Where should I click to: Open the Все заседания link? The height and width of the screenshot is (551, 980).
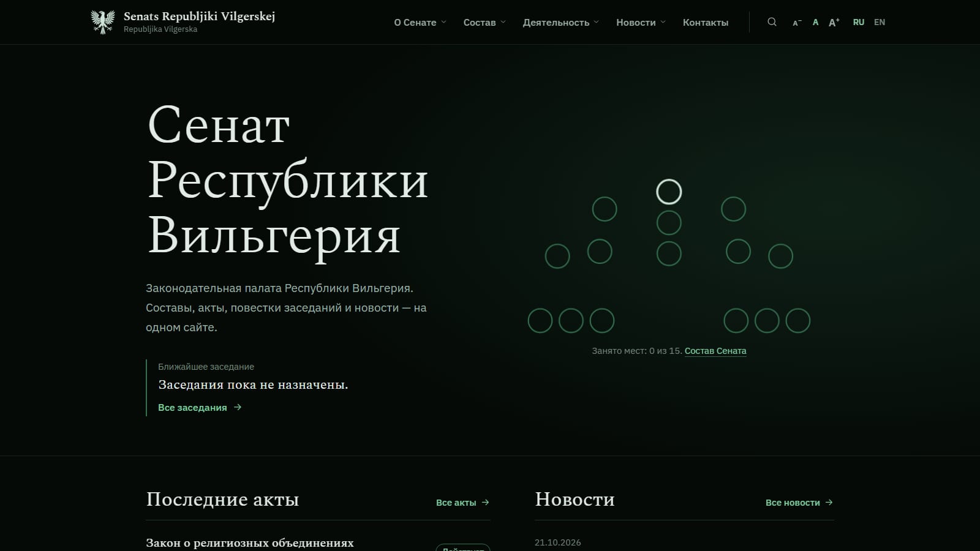coord(192,408)
